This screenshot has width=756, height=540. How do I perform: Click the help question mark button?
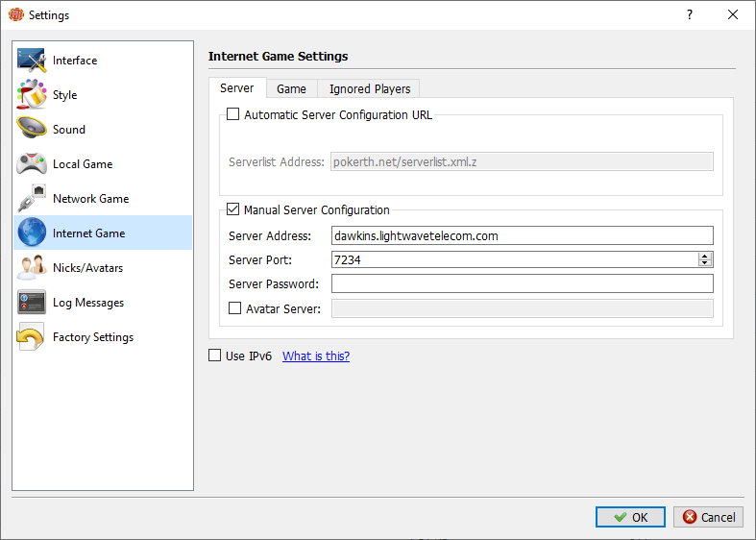coord(690,14)
